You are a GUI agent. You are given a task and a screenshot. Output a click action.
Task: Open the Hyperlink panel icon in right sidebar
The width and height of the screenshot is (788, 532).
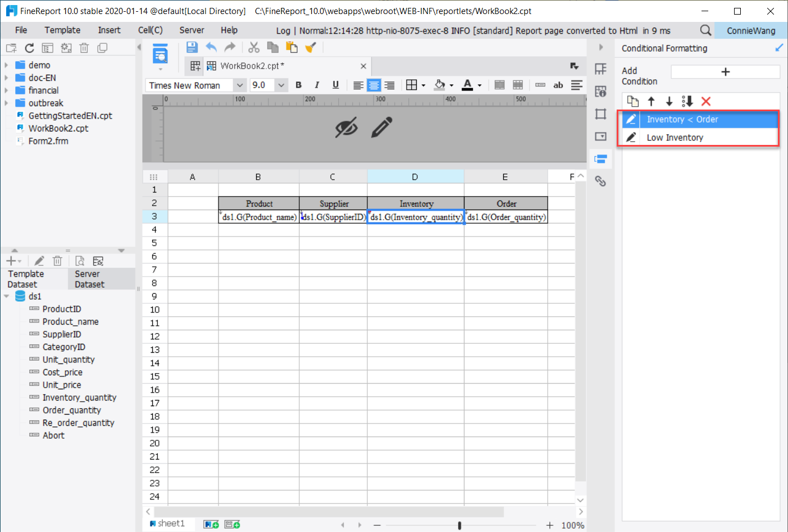[x=600, y=181]
